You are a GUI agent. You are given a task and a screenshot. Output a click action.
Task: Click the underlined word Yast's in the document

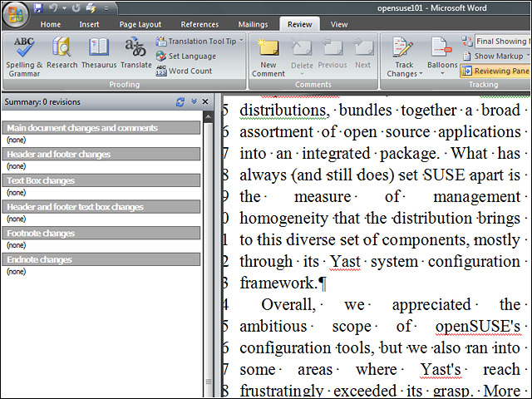(441, 369)
